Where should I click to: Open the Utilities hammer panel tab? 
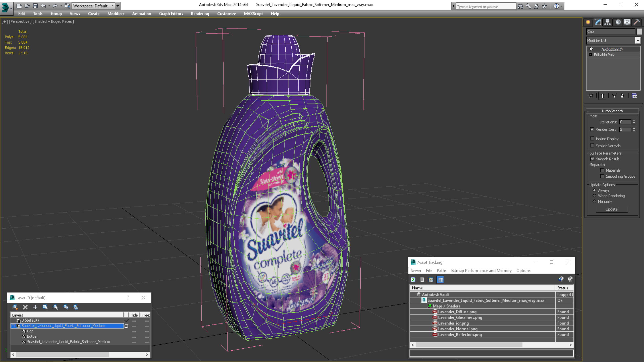click(x=637, y=22)
